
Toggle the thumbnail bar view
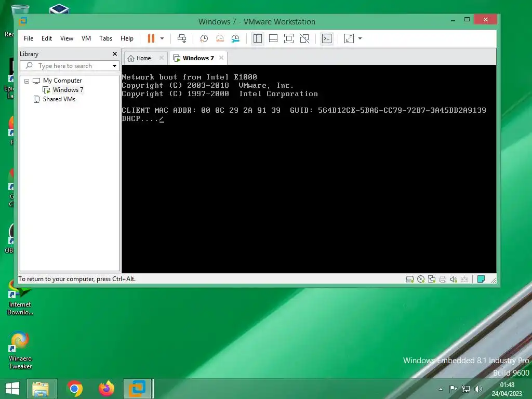tap(273, 38)
